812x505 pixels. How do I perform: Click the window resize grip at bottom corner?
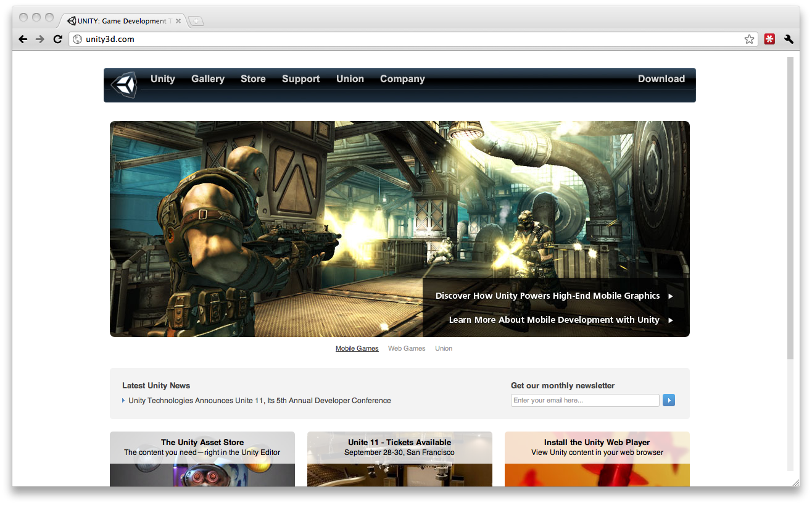[x=795, y=482]
